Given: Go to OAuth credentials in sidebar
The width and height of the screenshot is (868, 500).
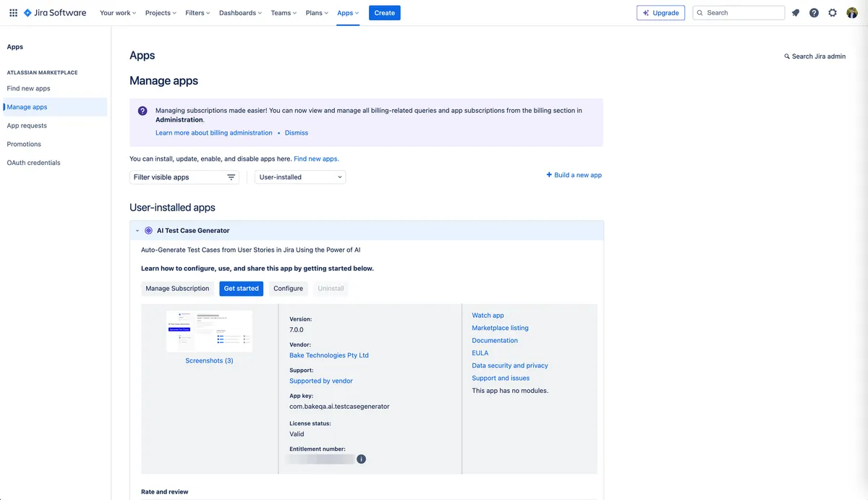Looking at the screenshot, I should 34,163.
